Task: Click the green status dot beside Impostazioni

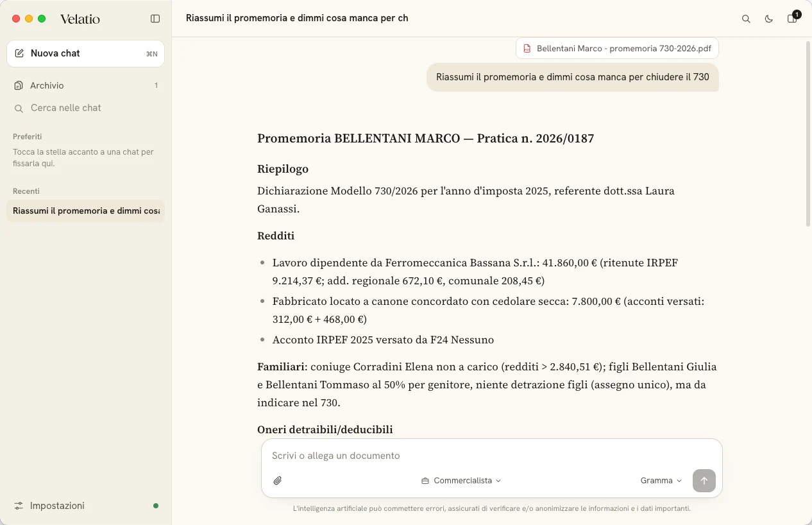Action: point(156,506)
